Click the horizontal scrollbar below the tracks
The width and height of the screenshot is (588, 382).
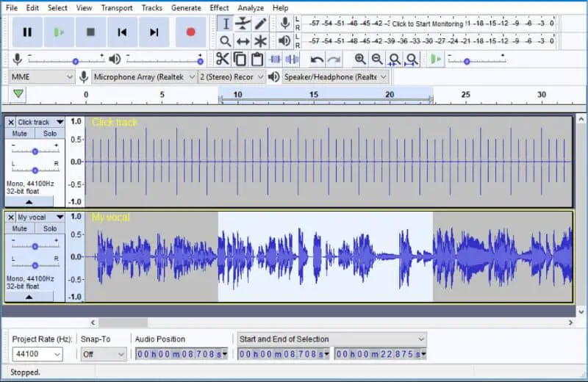click(123, 322)
